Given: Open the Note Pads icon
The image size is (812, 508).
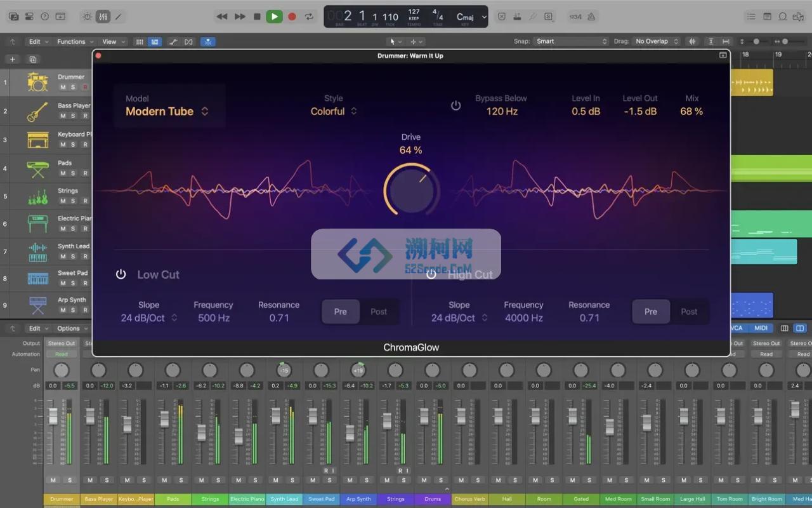Looking at the screenshot, I should coord(767,17).
